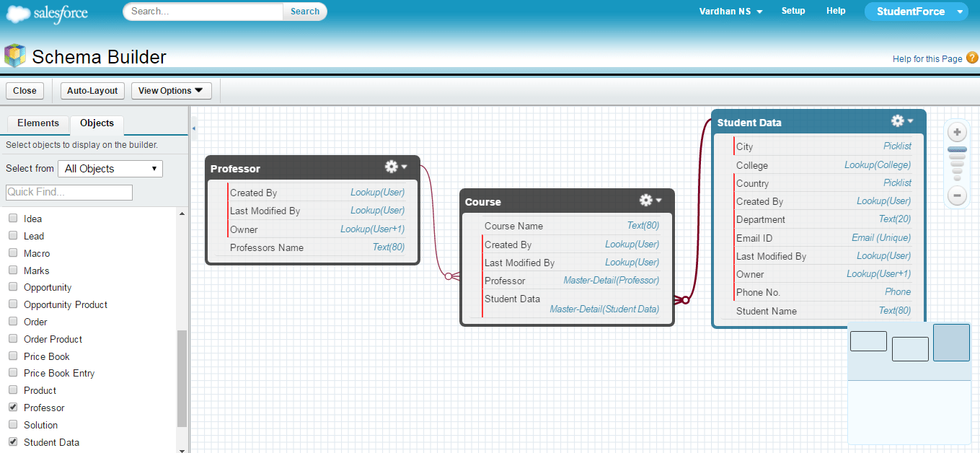Focus the top Search box
This screenshot has height=453, width=980.
[203, 12]
